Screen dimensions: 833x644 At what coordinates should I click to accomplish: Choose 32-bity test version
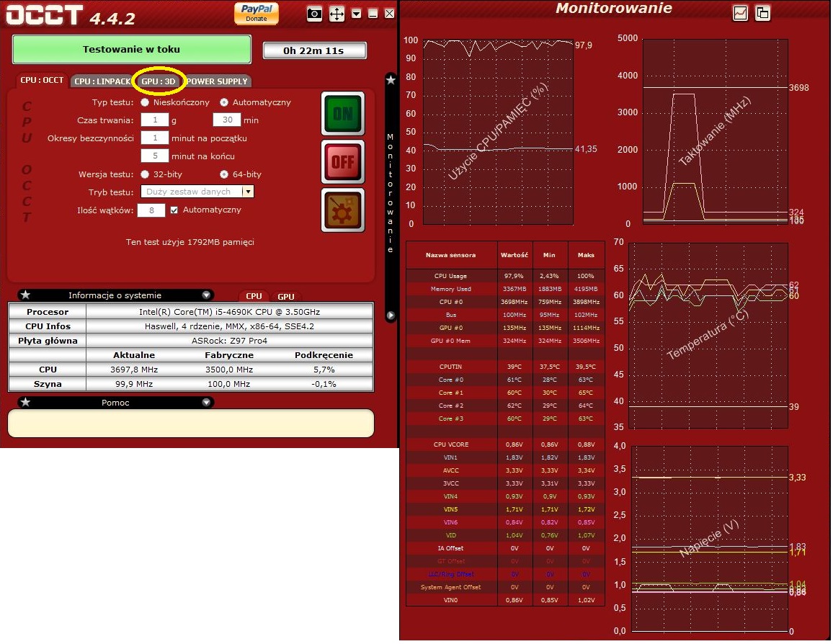tap(145, 174)
